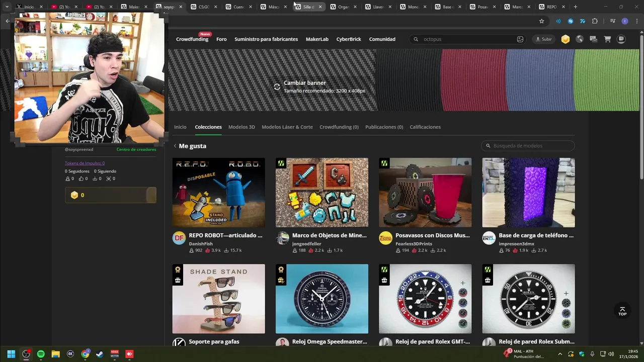This screenshot has width=644, height=362.
Task: Open Chrome's three-dot menu
Action: [636, 21]
